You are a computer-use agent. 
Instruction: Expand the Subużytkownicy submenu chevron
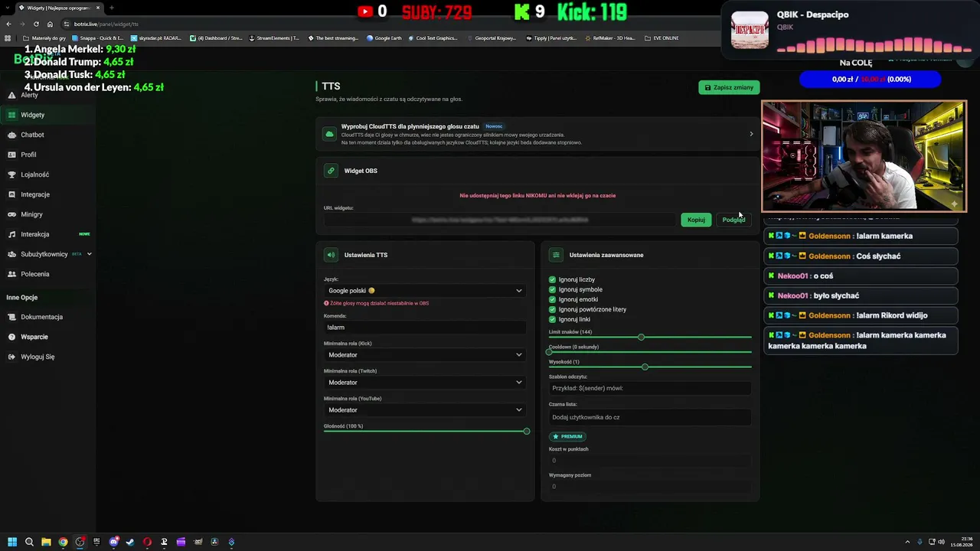click(89, 254)
